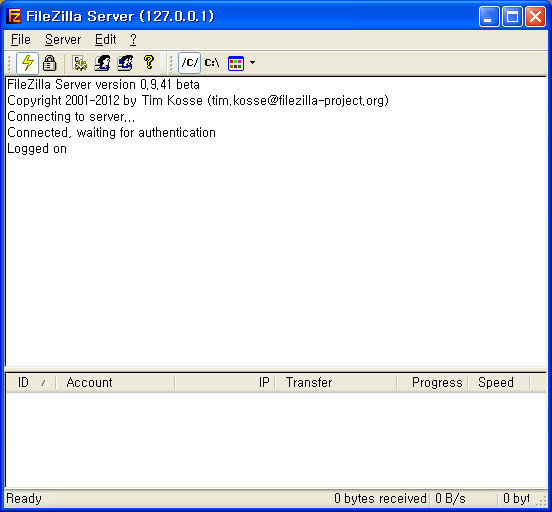The image size is (552, 512).
Task: Click the colored grid sort-users icon
Action: (x=236, y=63)
